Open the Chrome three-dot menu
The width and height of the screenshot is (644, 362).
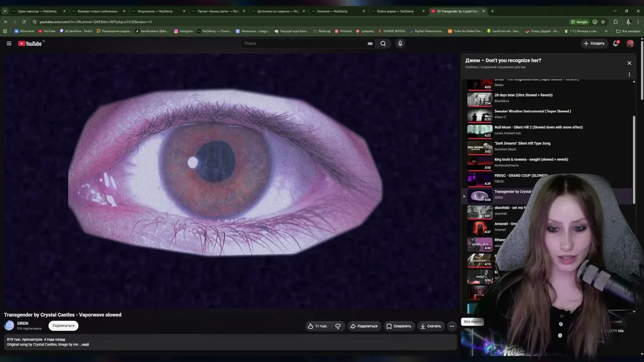click(638, 22)
